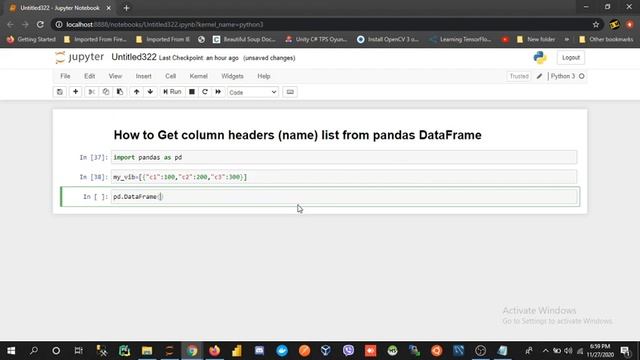Screen dimensions: 640x360
Task: Open the Edit menu
Action: (89, 76)
